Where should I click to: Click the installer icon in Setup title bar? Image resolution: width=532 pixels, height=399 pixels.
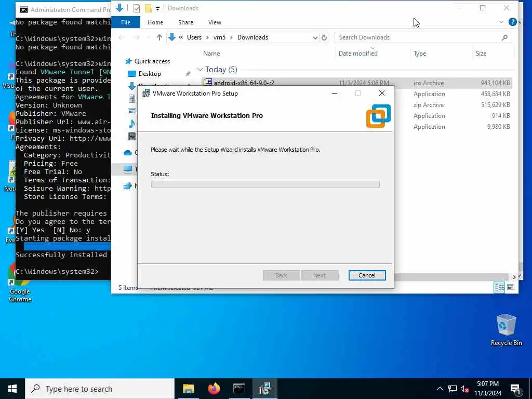click(146, 94)
